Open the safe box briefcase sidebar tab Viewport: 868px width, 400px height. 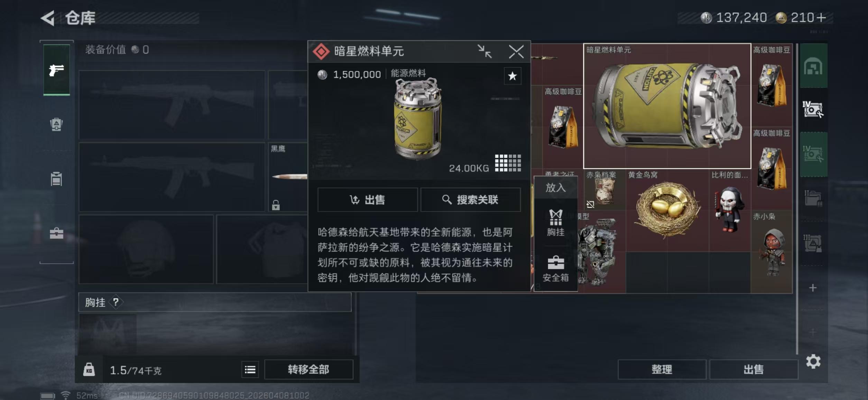tap(56, 233)
